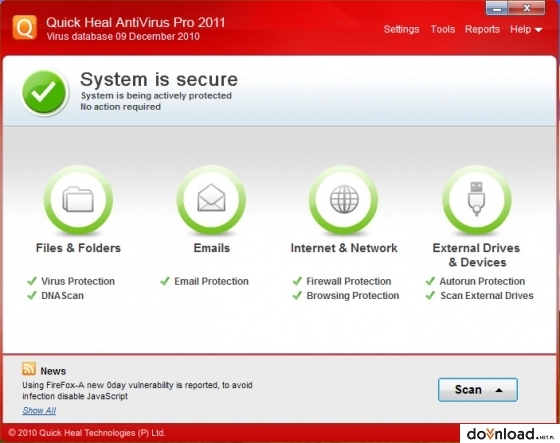Click the Emails heading
The height and width of the screenshot is (443, 560).
pos(211,248)
